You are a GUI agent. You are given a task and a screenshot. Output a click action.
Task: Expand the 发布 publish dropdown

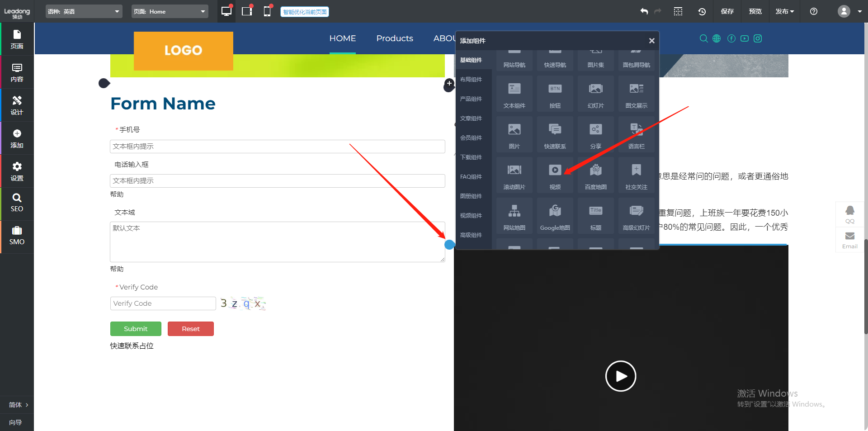pyautogui.click(x=784, y=11)
